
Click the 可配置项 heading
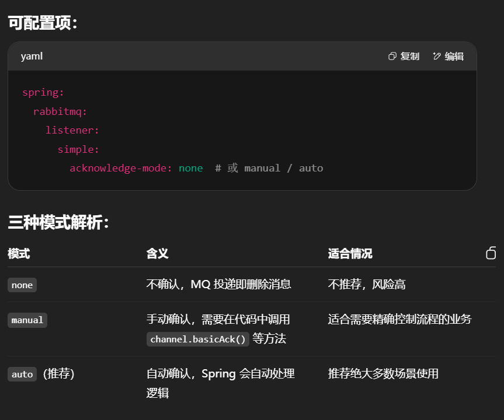coord(42,23)
